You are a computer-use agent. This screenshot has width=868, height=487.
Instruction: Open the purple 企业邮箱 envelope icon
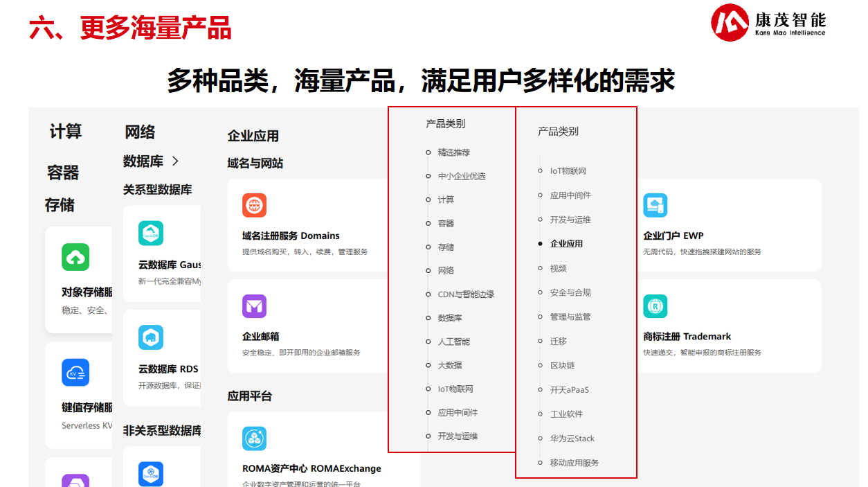coord(254,306)
